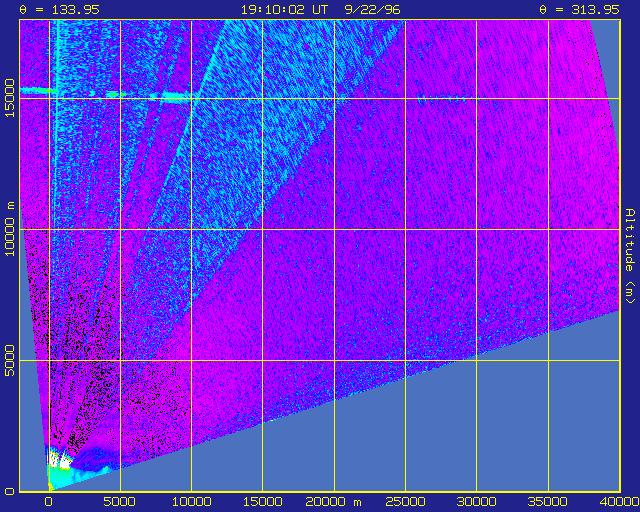Click the 40000 range tick label
Screen dimensions: 640x512
(618, 502)
